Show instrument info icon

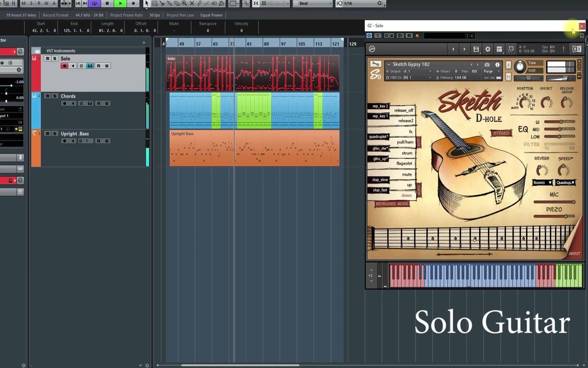(497, 64)
